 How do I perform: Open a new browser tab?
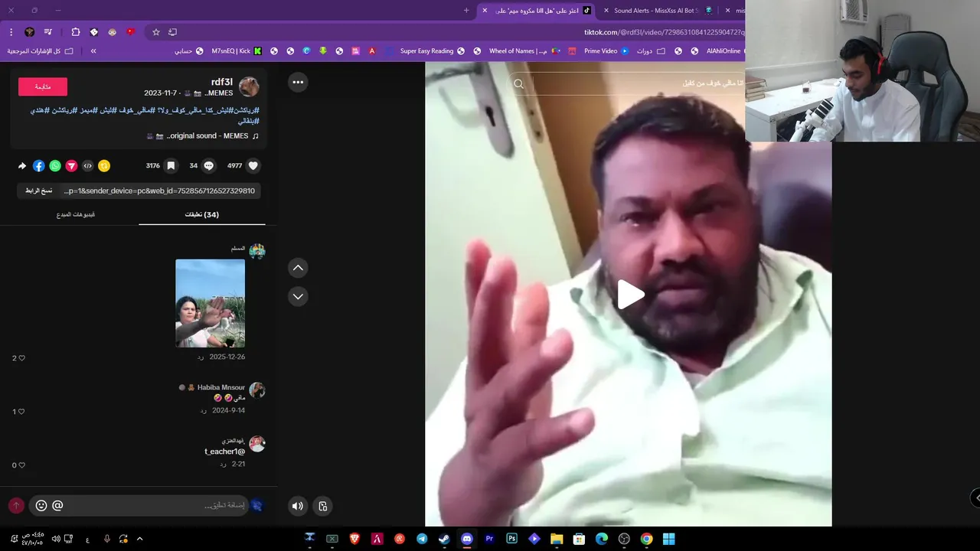point(466,11)
